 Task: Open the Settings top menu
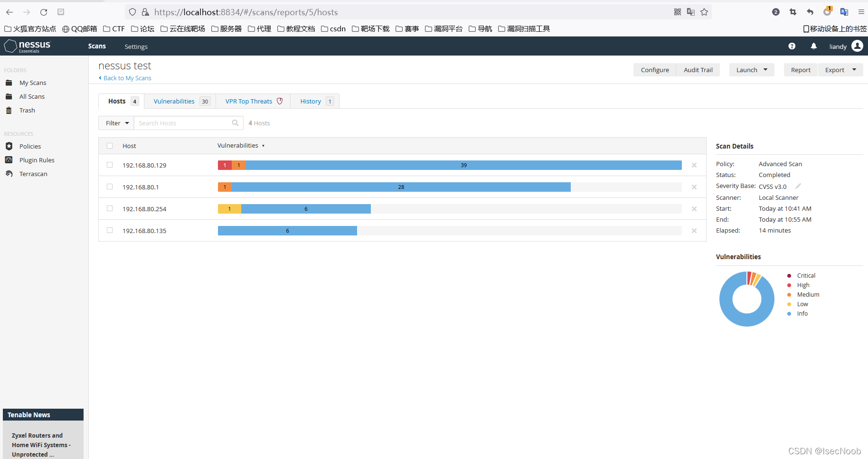136,47
